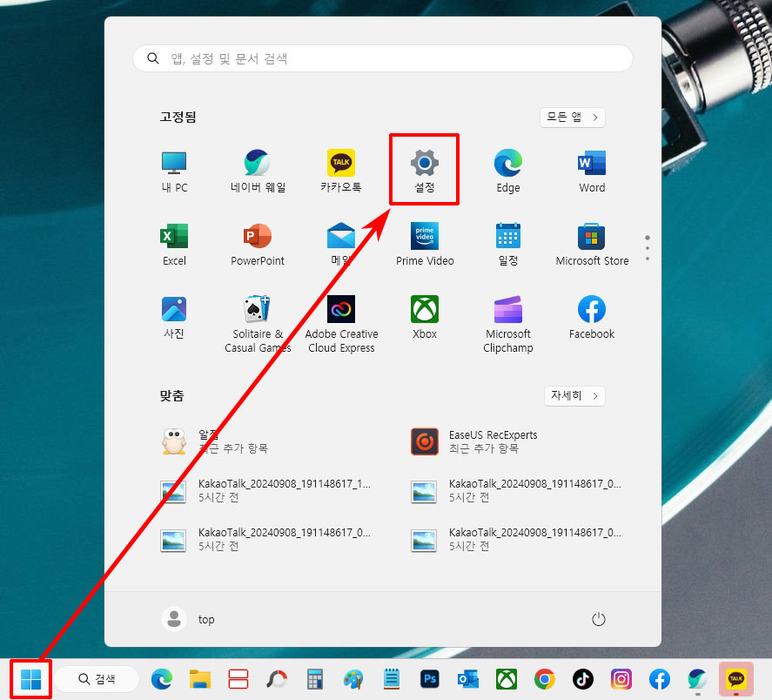Image resolution: width=772 pixels, height=700 pixels.
Task: Open the 'top' user account menu
Action: coord(188,619)
